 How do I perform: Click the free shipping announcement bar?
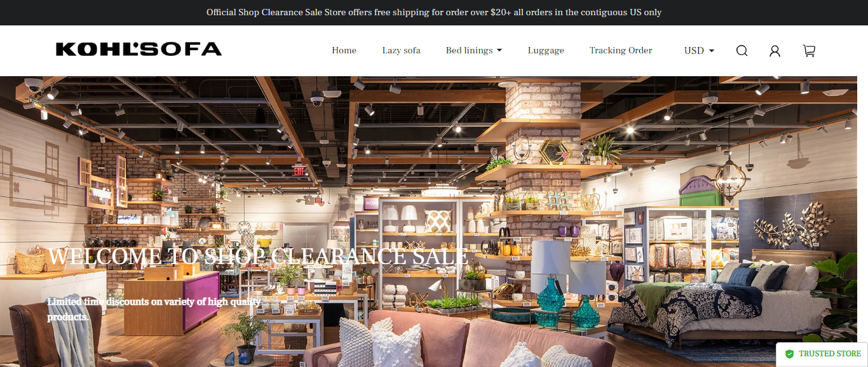tap(434, 13)
